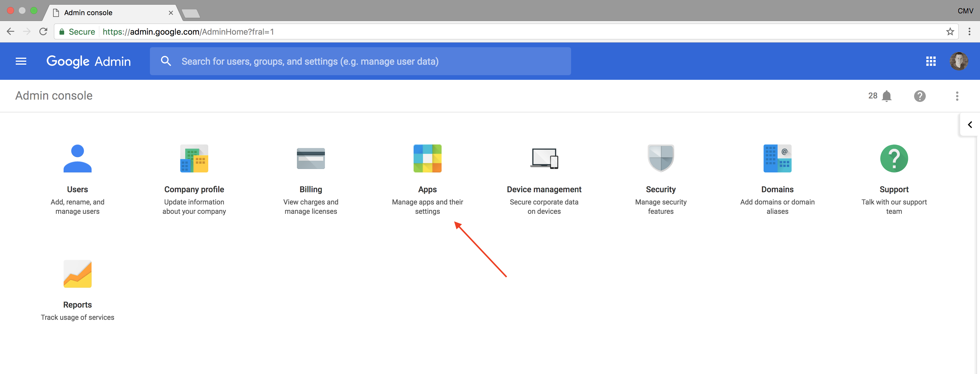Open the notifications bell
Image resolution: width=980 pixels, height=374 pixels.
(886, 96)
